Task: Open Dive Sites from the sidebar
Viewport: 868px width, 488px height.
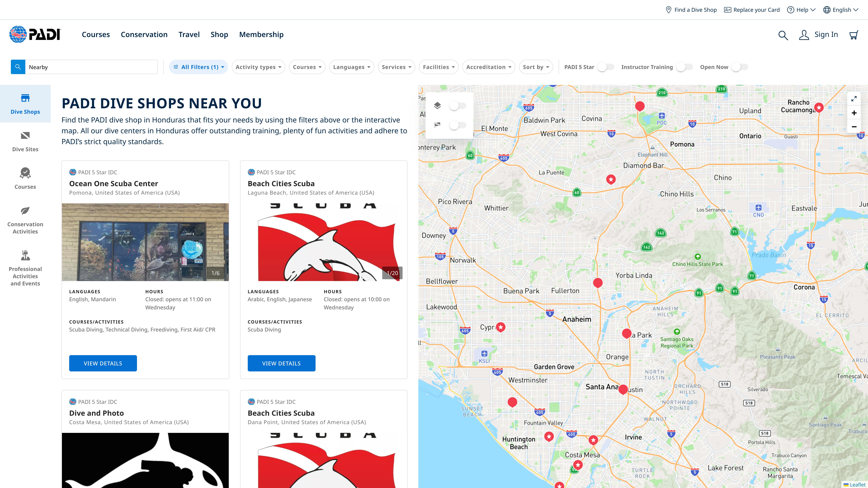Action: click(x=25, y=141)
